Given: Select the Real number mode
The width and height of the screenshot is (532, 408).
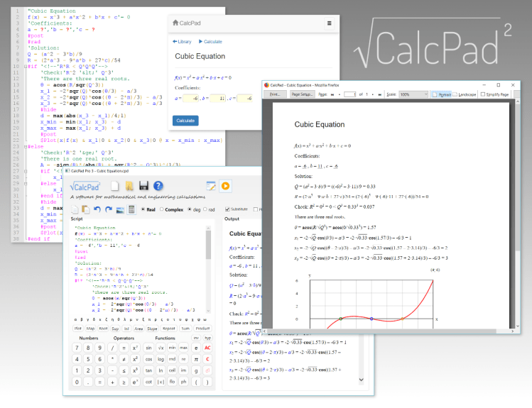Looking at the screenshot, I should pyautogui.click(x=148, y=210).
